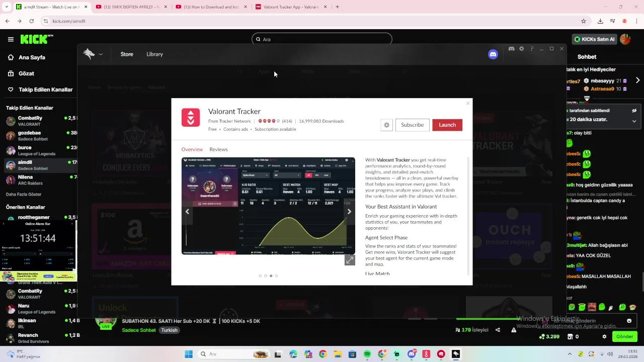Open the Naru recommended channel
Image resolution: width=644 pixels, height=362 pixels.
(x=39, y=309)
